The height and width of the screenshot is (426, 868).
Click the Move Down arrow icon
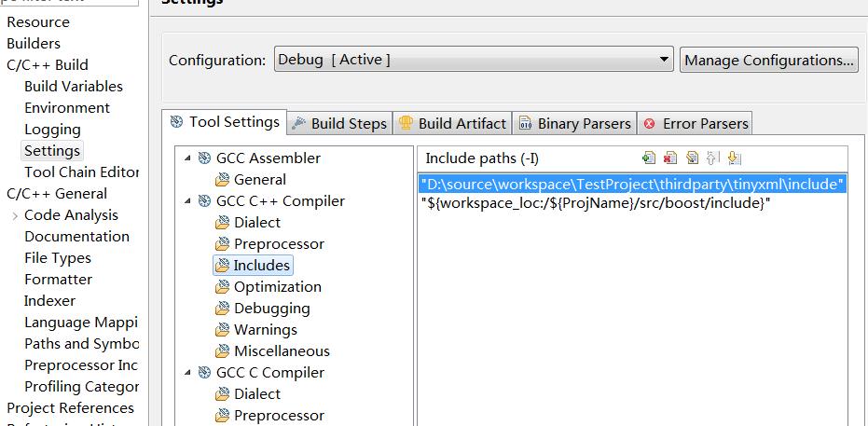pyautogui.click(x=735, y=158)
